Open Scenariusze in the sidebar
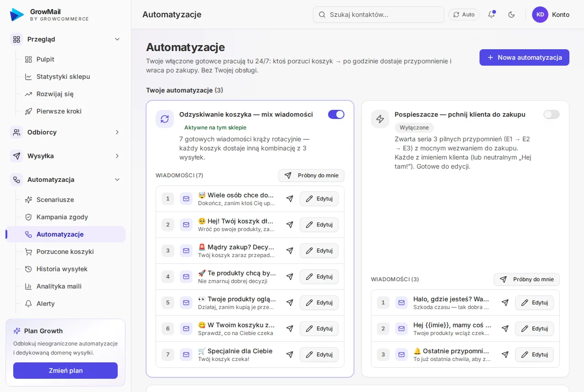Image resolution: width=584 pixels, height=392 pixels. (73, 200)
